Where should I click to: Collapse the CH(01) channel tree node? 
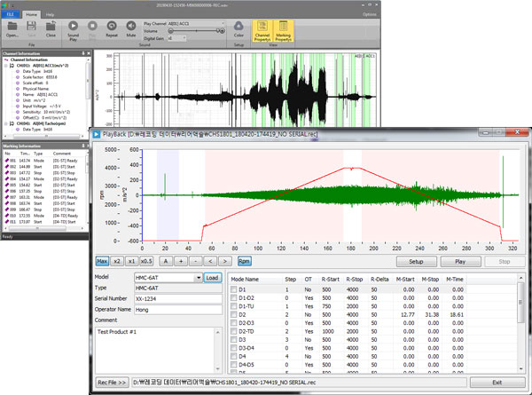tap(5, 66)
